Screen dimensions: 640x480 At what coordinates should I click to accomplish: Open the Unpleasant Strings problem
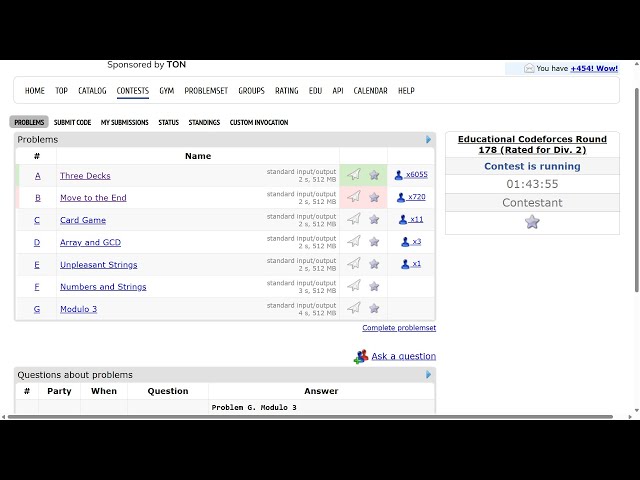(98, 264)
